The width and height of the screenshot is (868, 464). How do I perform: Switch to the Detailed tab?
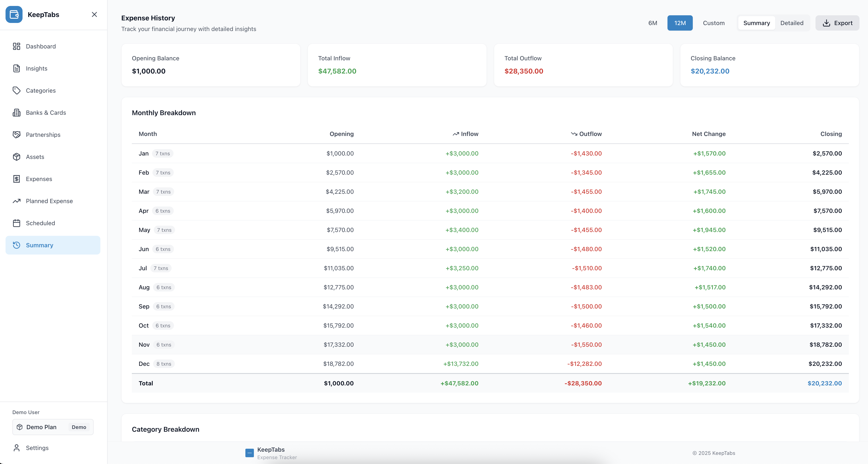click(792, 23)
